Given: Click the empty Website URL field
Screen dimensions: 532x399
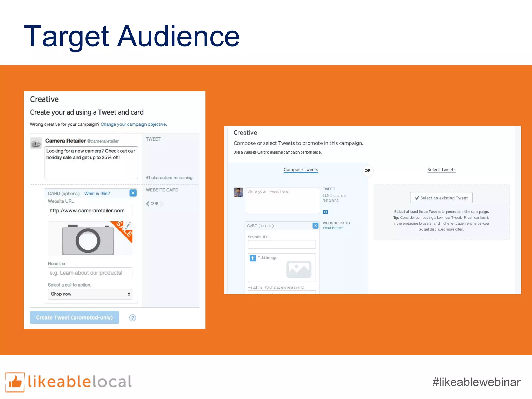Looking at the screenshot, I should coord(282,244).
